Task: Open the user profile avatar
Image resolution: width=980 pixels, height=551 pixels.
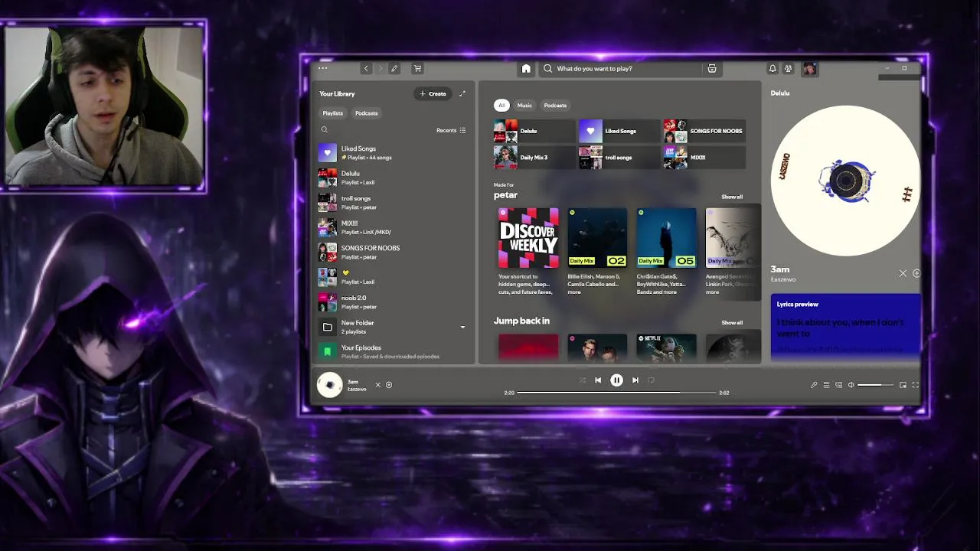Action: coord(810,68)
